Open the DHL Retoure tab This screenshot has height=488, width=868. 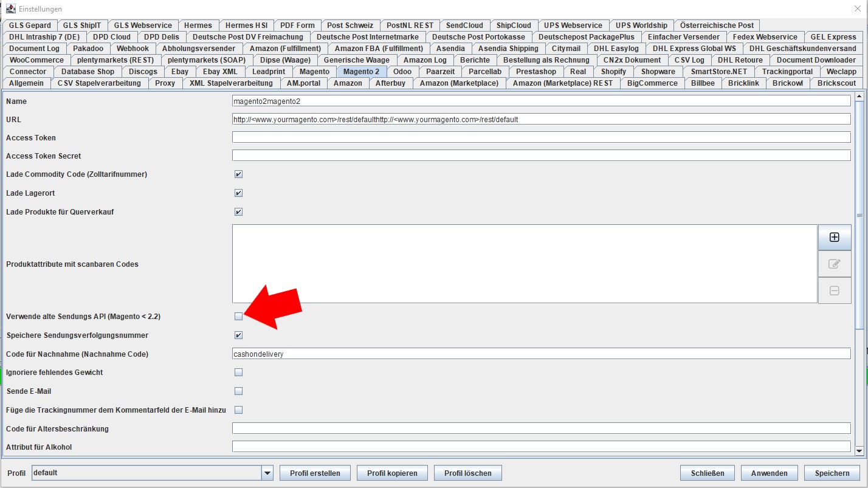[x=740, y=60]
